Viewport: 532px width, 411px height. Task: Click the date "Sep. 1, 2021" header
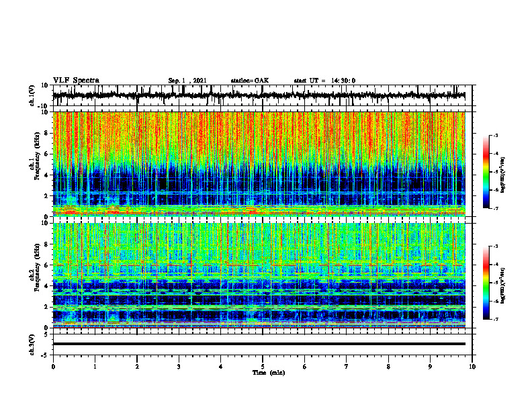(x=187, y=81)
